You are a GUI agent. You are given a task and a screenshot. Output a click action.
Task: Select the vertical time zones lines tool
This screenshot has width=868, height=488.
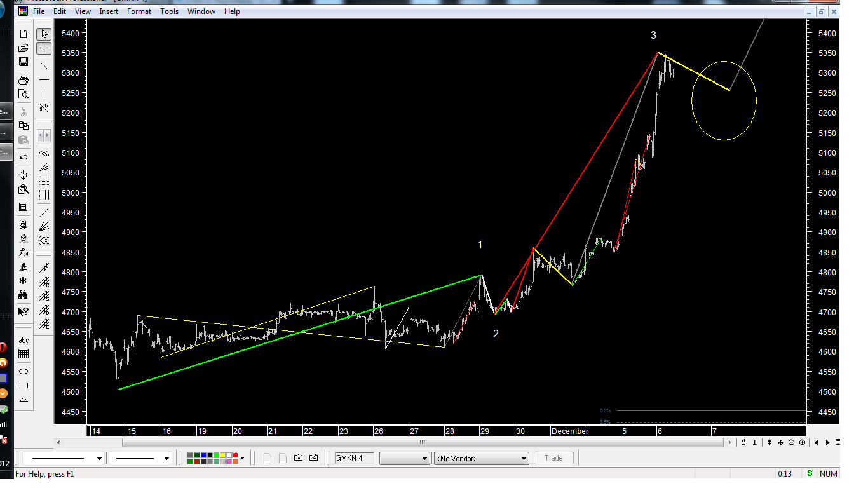(x=44, y=194)
